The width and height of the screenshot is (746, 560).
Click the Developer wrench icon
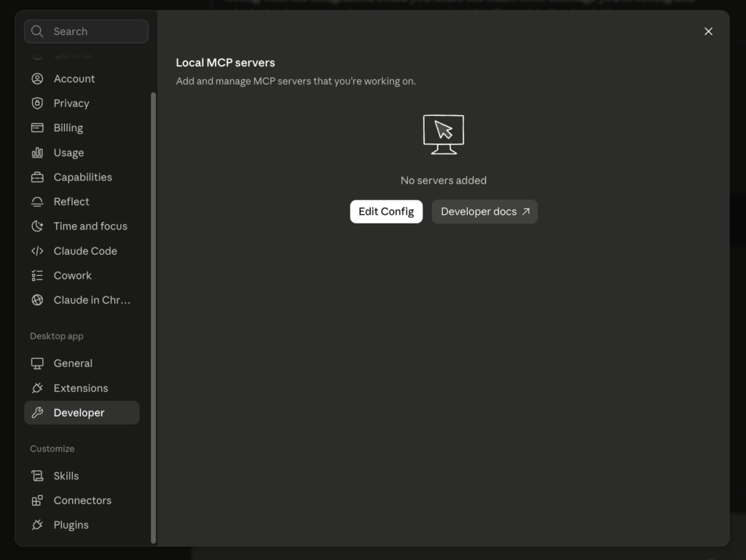(x=37, y=413)
